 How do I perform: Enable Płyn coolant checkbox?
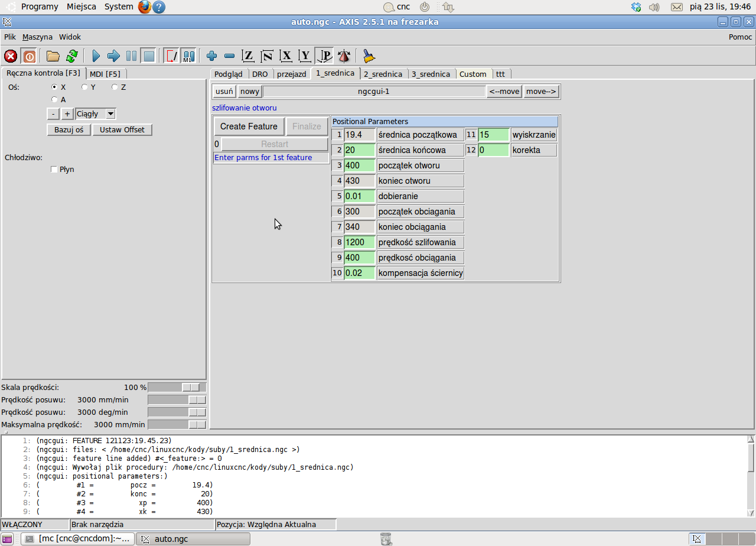[54, 170]
